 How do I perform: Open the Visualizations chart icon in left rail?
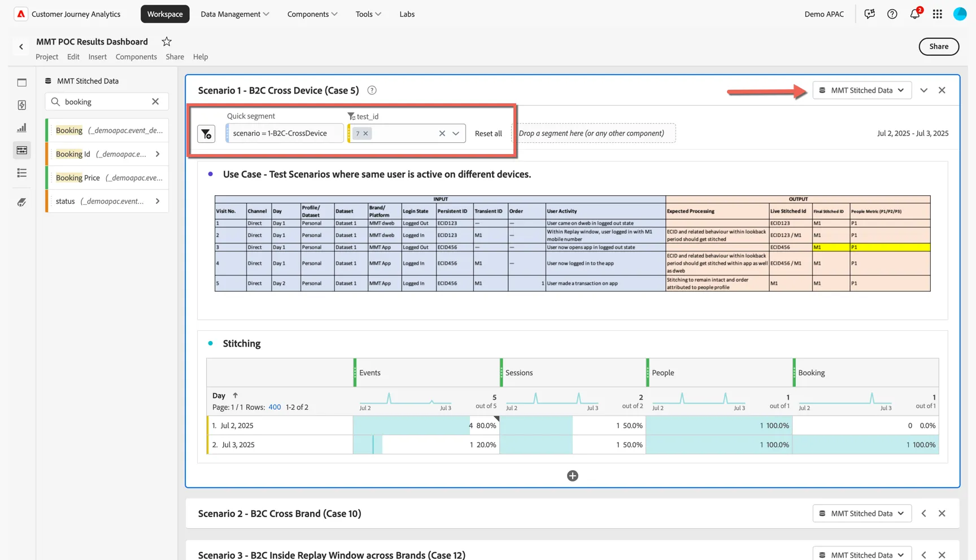coord(22,128)
